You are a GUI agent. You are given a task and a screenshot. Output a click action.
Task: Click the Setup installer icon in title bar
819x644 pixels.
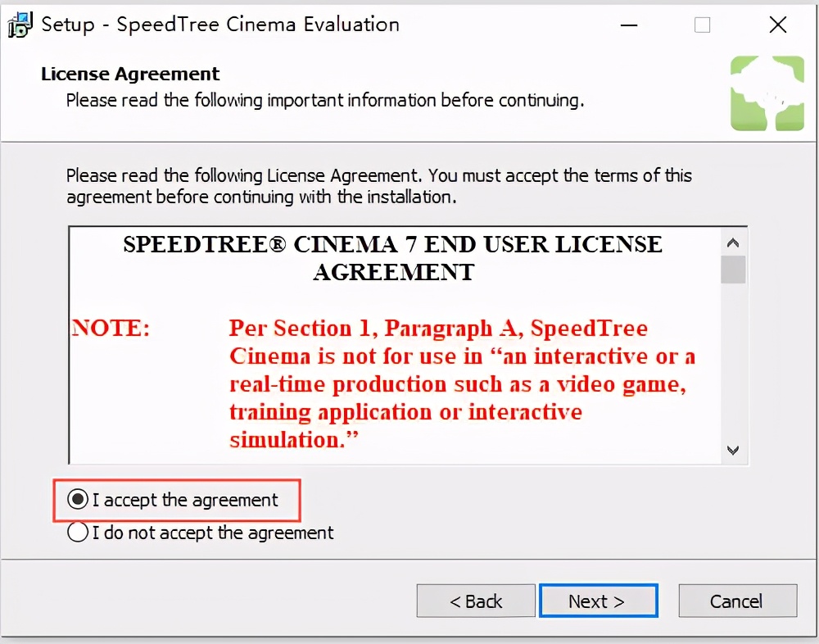(x=20, y=25)
